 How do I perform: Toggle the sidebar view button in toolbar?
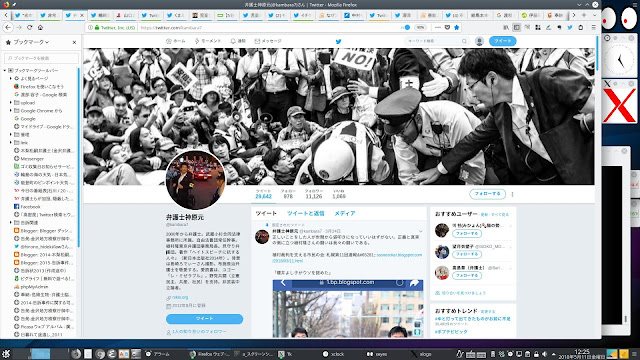click(x=516, y=27)
